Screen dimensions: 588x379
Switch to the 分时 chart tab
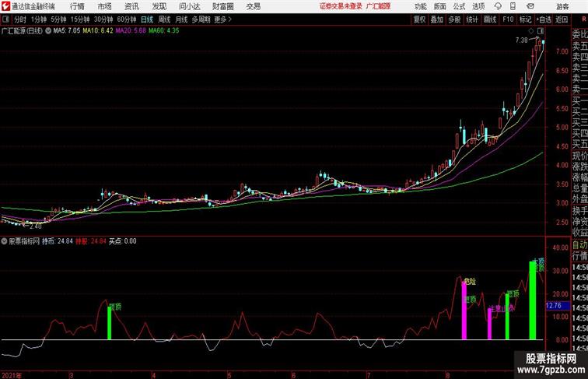coord(20,19)
